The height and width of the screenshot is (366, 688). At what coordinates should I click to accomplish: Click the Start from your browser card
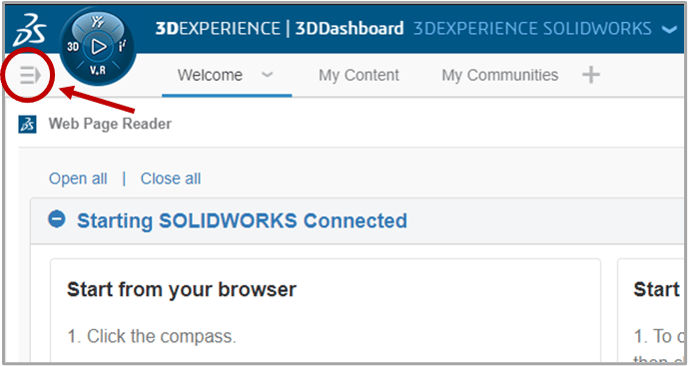pyautogui.click(x=325, y=311)
